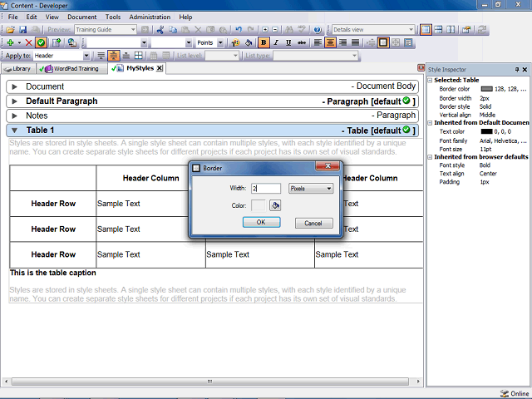Toggle the Border toolbar button
Screen dimensions: 532x399
(x=383, y=42)
